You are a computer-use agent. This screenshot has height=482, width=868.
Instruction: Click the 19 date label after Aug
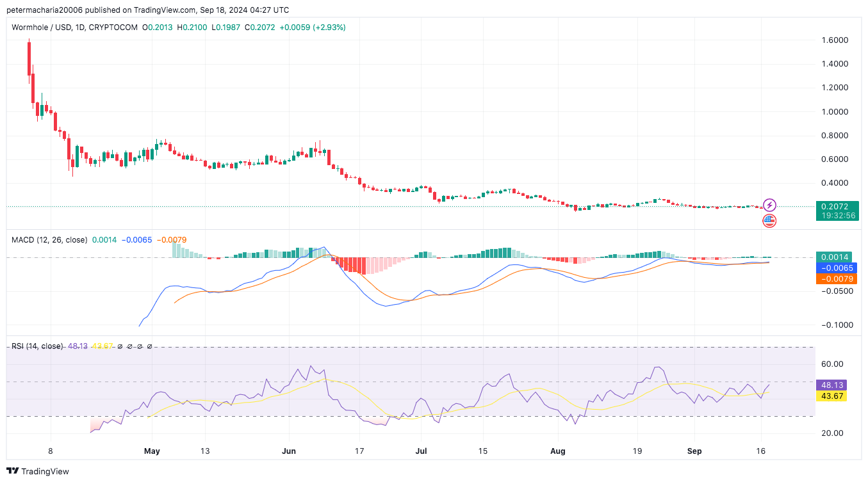(637, 451)
